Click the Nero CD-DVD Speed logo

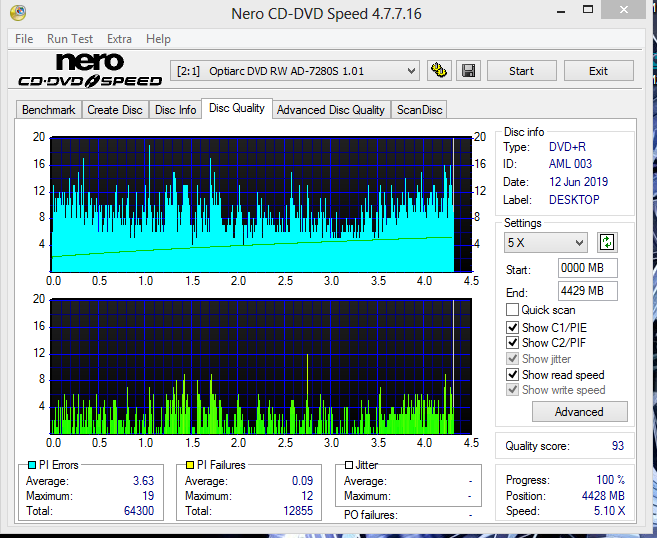coord(90,70)
